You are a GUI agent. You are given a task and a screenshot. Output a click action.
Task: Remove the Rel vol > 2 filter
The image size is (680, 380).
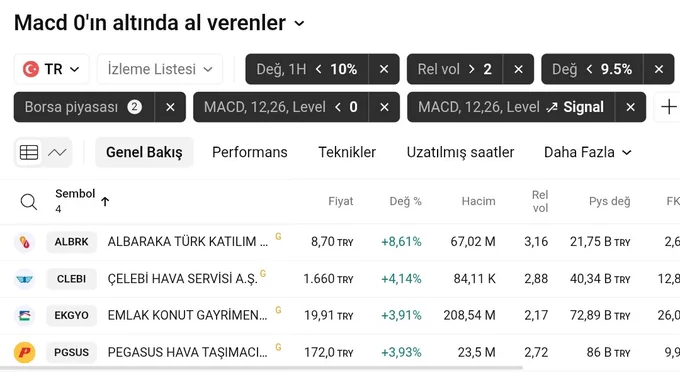click(518, 69)
